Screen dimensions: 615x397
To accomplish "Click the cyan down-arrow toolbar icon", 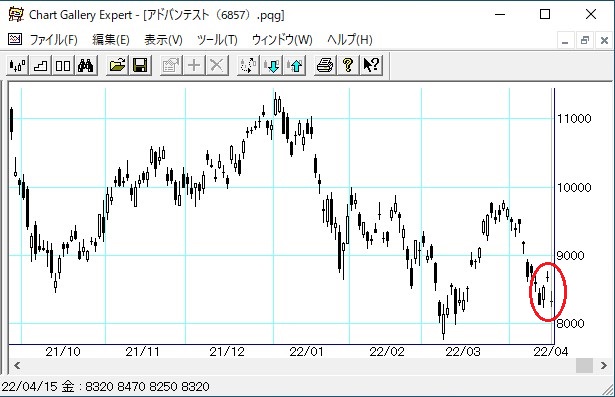I will [x=271, y=65].
